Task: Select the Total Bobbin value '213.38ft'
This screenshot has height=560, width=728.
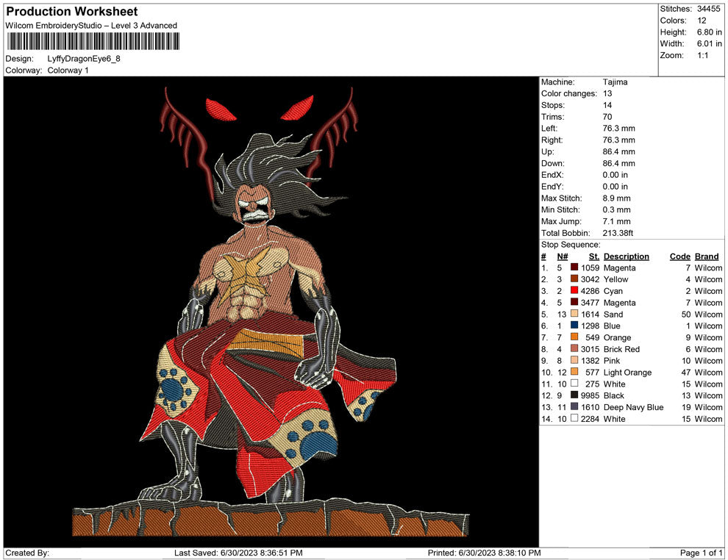Action: click(x=618, y=233)
